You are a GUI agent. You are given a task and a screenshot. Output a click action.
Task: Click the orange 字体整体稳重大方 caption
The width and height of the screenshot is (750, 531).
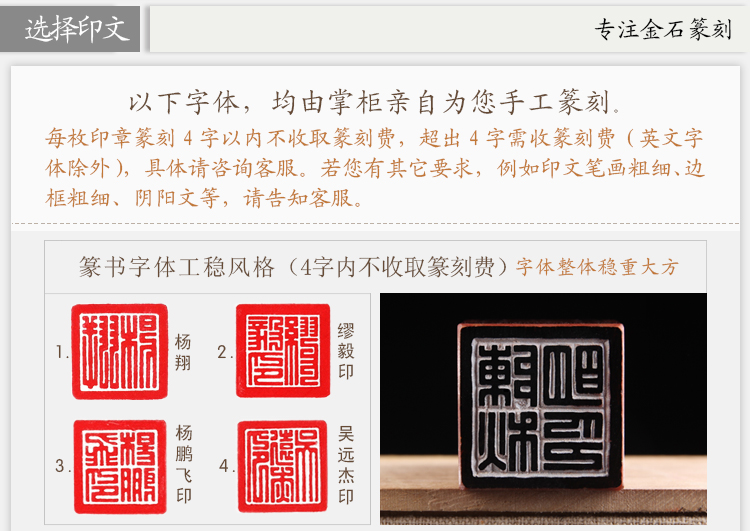pyautogui.click(x=597, y=267)
